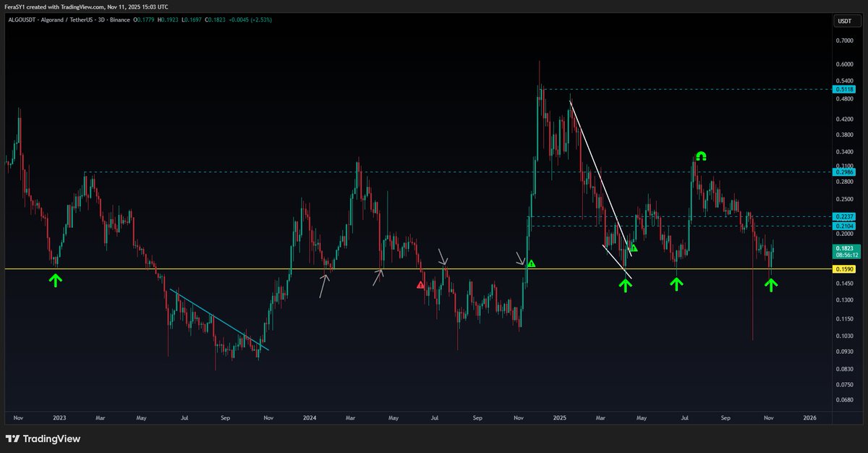This screenshot has width=868, height=453.
Task: Click the TradingView logo at bottom left
Action: coord(42,439)
